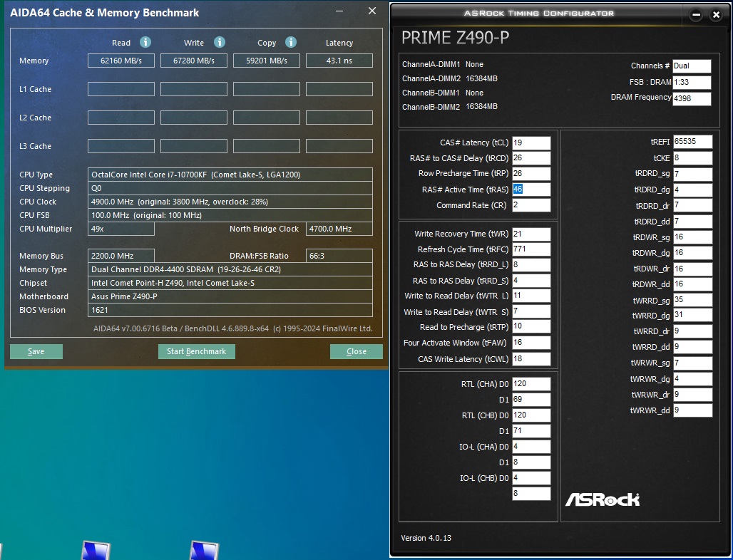Click Memory Read result 62160 MB/s
The image size is (733, 560).
(x=121, y=61)
